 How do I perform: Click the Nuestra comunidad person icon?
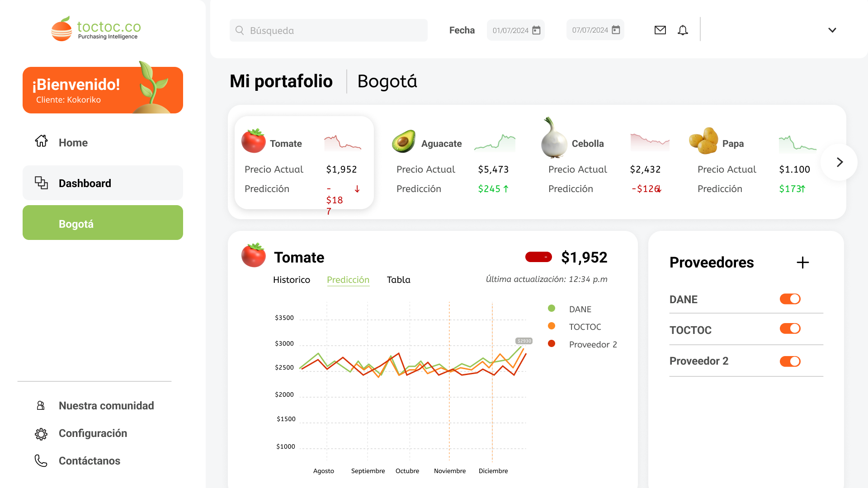click(x=41, y=405)
